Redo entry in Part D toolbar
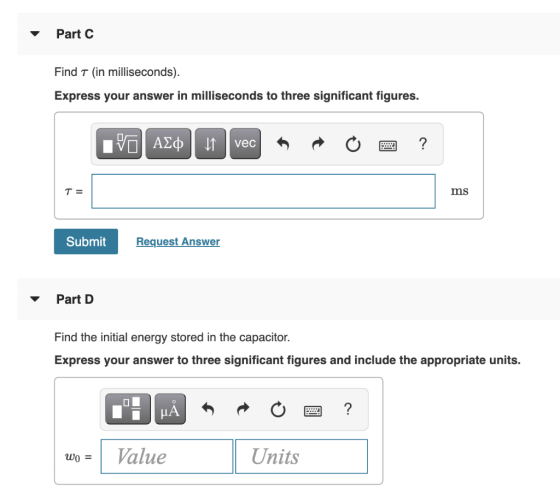 [x=243, y=409]
